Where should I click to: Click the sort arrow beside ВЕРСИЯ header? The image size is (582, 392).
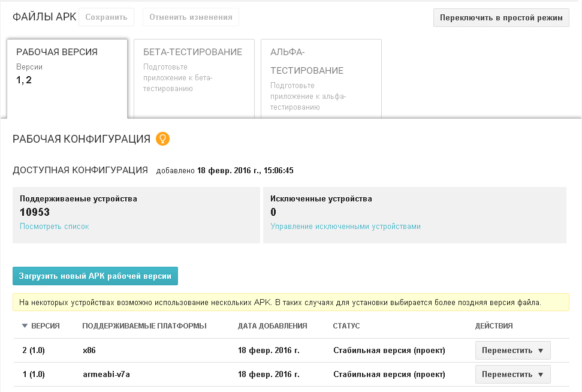tap(25, 326)
